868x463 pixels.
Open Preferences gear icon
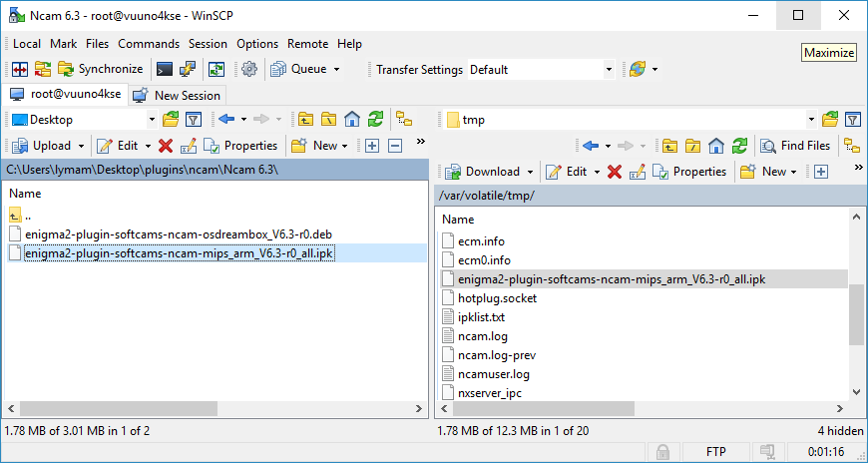[249, 69]
